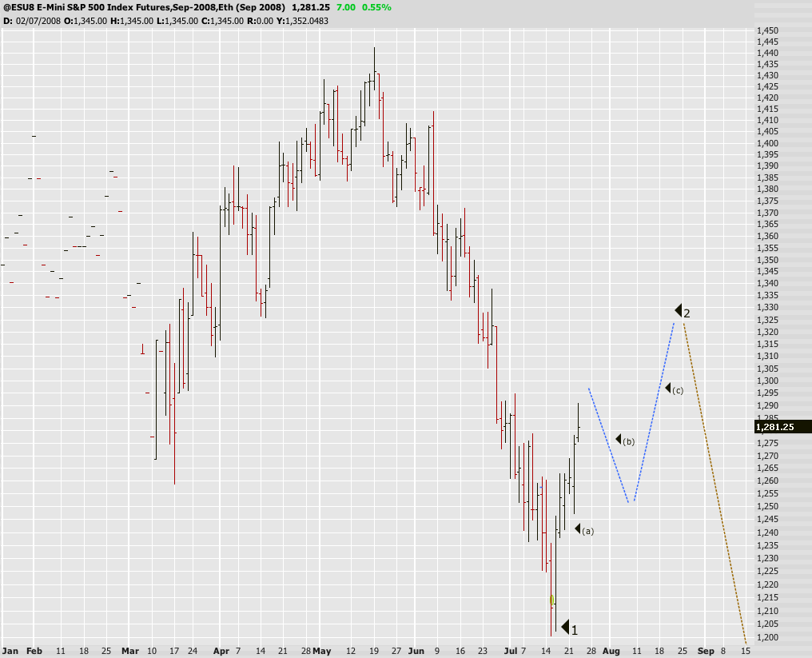Click the May label on date axis
Image resolution: width=812 pixels, height=658 pixels.
[322, 651]
